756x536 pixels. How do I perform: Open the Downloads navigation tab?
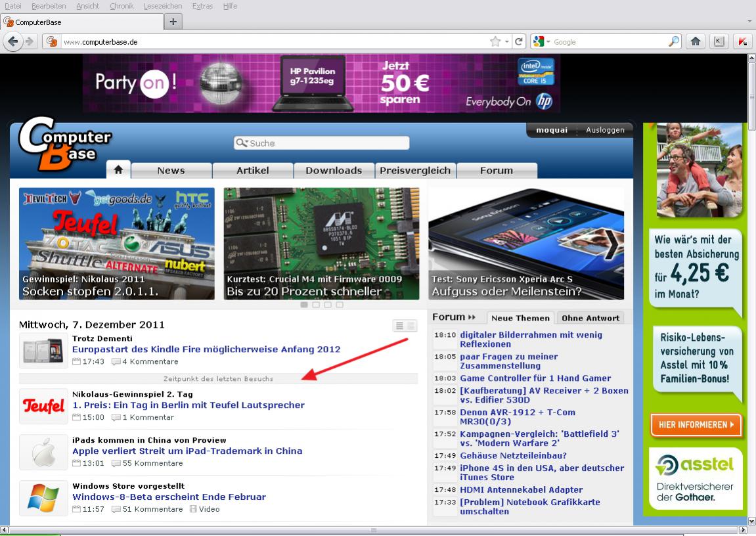[x=334, y=170]
